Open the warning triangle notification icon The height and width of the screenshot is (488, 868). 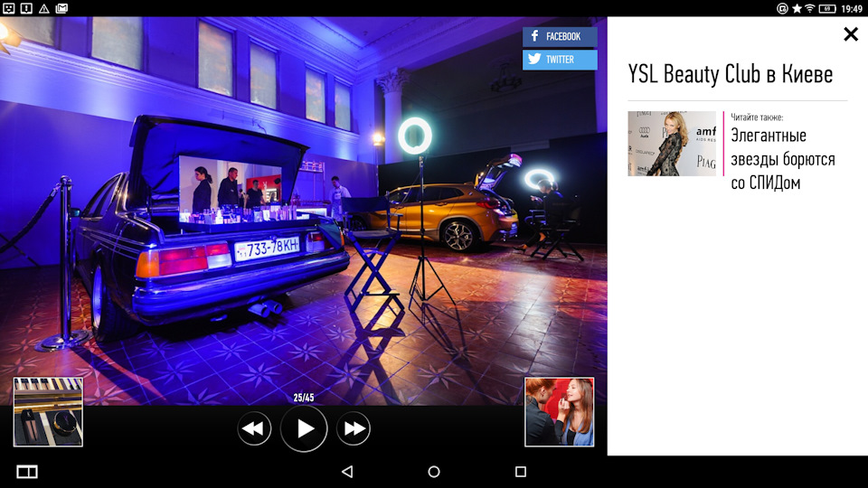[43, 8]
